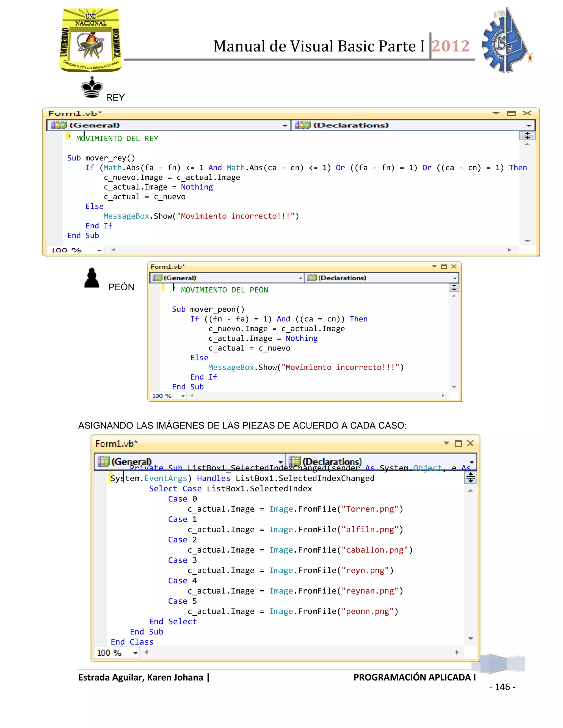Open the 100 % zoom dropdown in REY window

[x=100, y=250]
